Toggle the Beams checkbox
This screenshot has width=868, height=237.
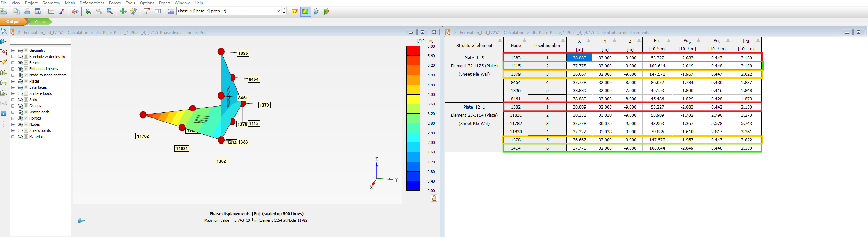[x=26, y=63]
